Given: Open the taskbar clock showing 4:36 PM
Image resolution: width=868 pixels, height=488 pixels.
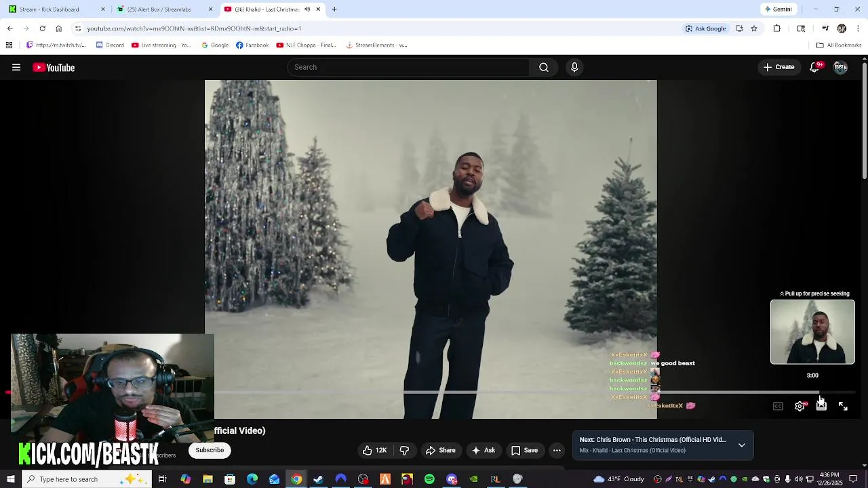Looking at the screenshot, I should (830, 479).
